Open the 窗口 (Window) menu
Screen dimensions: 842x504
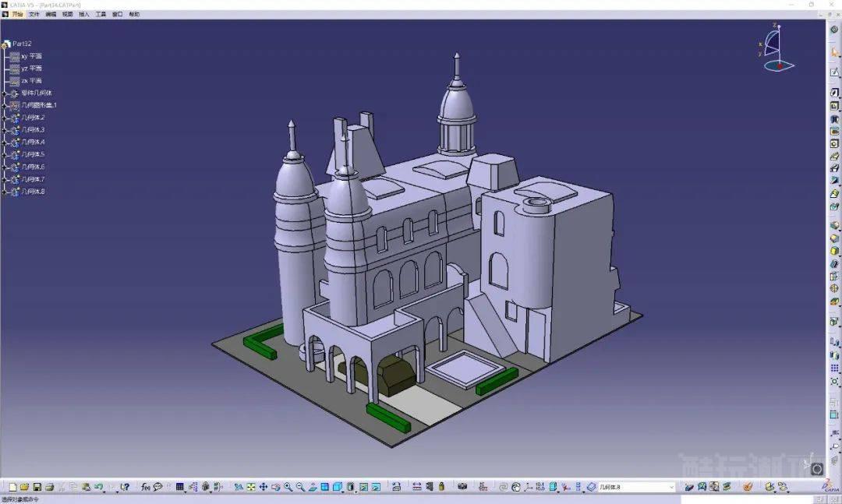[x=117, y=15]
